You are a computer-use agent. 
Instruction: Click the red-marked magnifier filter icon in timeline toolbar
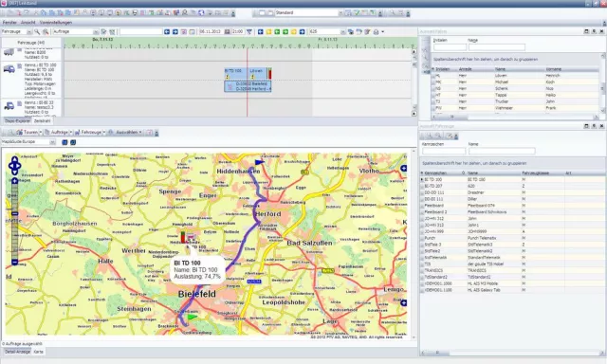[x=46, y=31]
